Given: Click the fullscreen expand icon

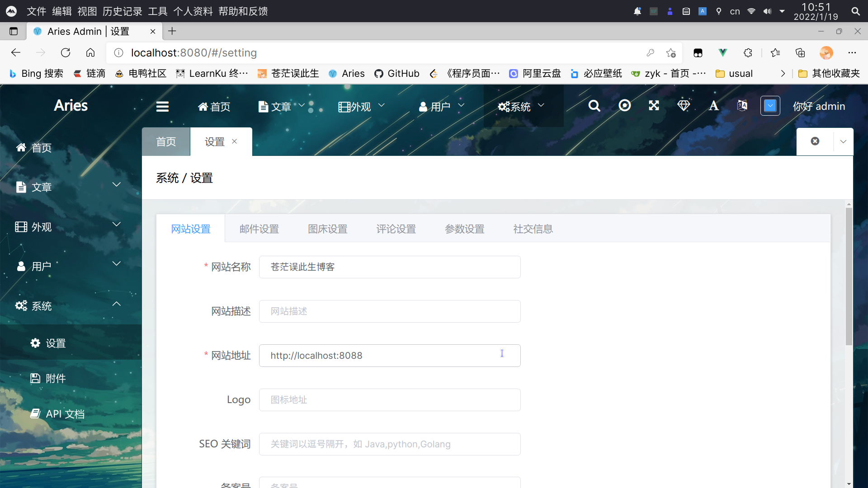Looking at the screenshot, I should (x=654, y=106).
